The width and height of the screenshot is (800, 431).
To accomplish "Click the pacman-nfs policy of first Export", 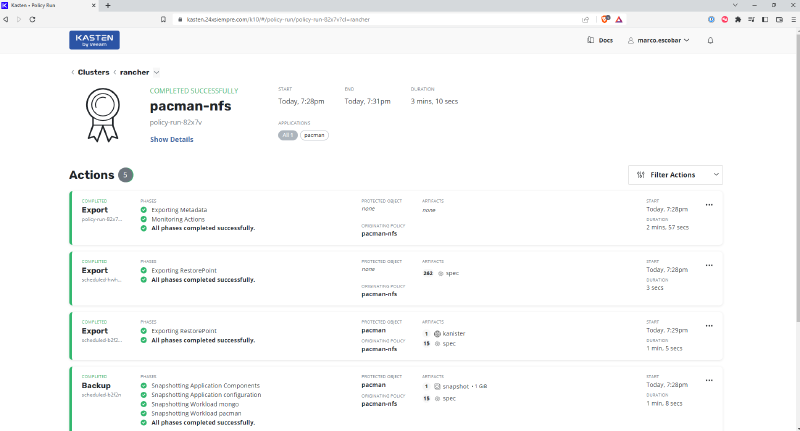I will click(379, 234).
